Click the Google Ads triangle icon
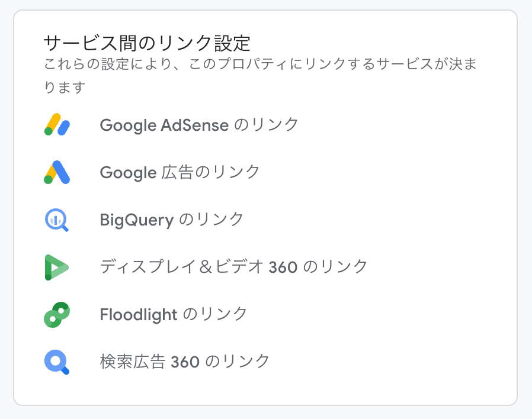The height and width of the screenshot is (419, 532). tap(57, 172)
